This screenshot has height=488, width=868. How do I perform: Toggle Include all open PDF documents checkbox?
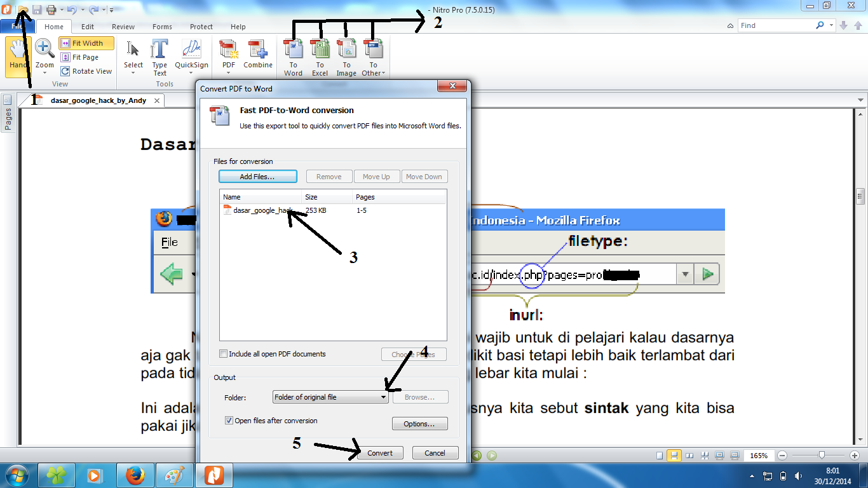click(x=223, y=354)
